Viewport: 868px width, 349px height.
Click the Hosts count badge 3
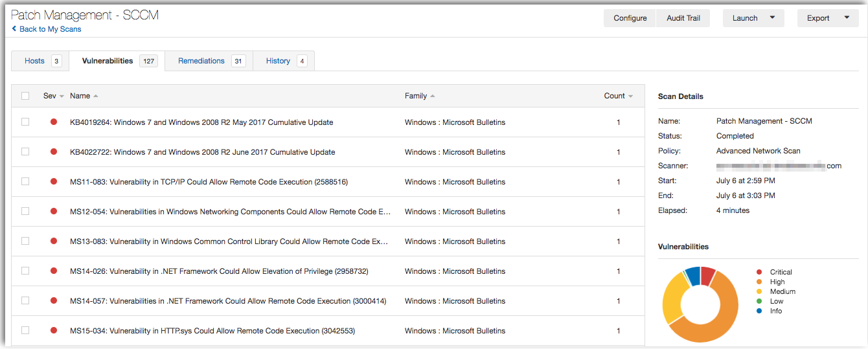point(56,62)
